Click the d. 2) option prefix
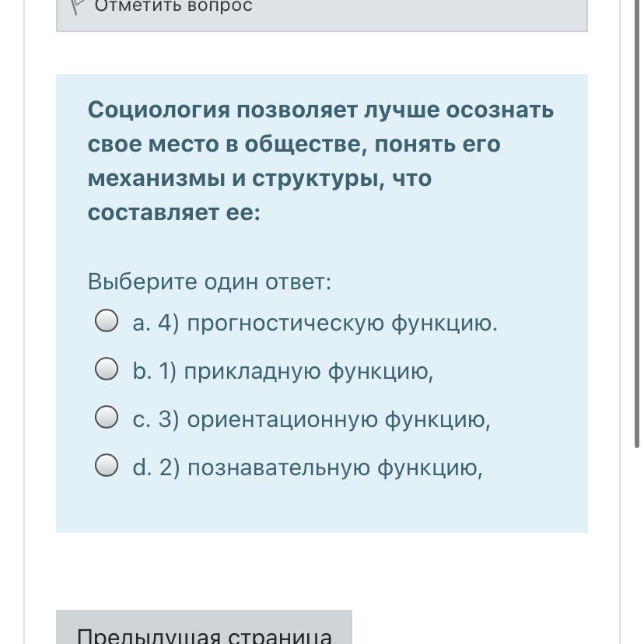 click(156, 468)
